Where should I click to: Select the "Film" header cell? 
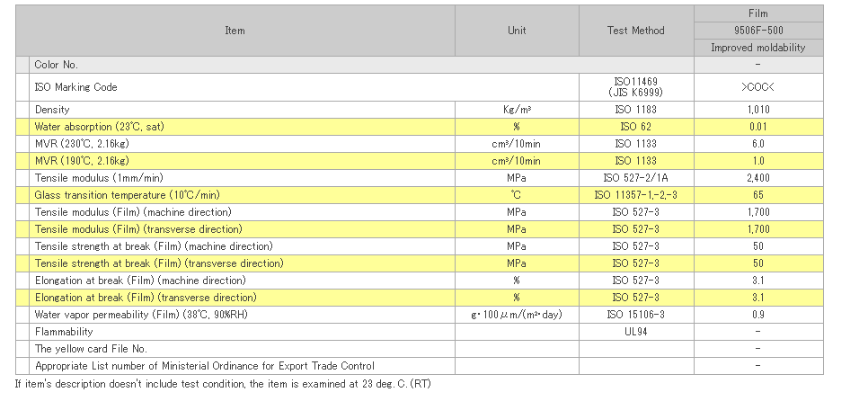[757, 13]
